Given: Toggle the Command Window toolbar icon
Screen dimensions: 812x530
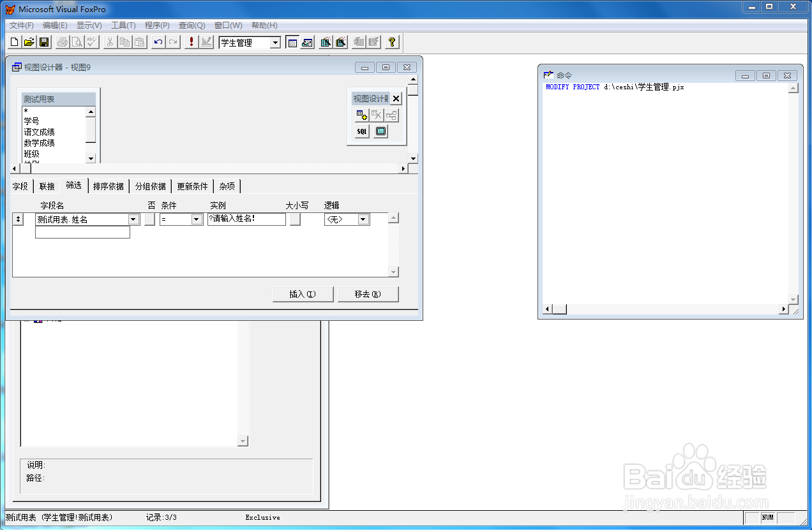Looking at the screenshot, I should (292, 43).
